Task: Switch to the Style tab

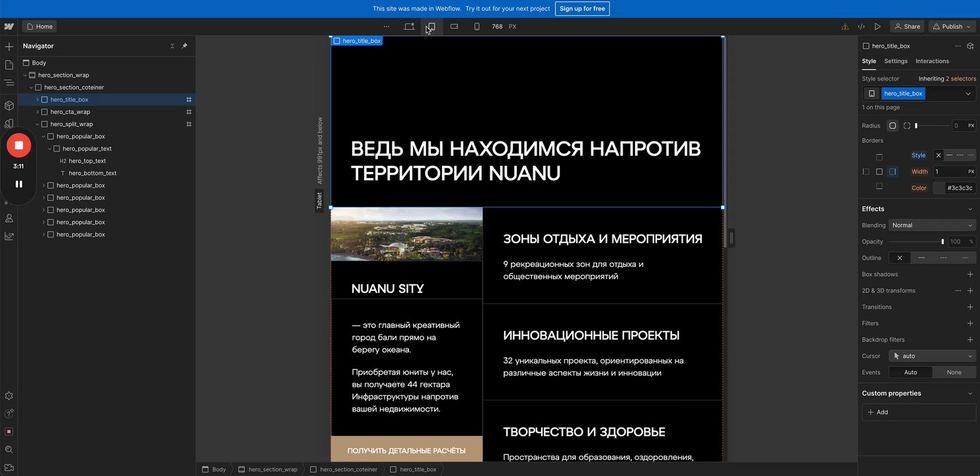Action: click(x=869, y=61)
